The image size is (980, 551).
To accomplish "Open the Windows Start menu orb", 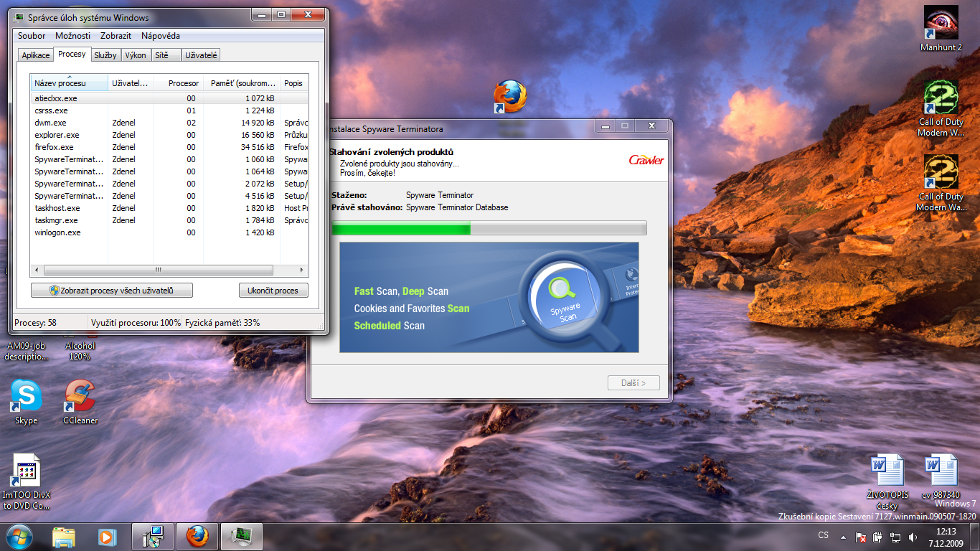I will (19, 536).
